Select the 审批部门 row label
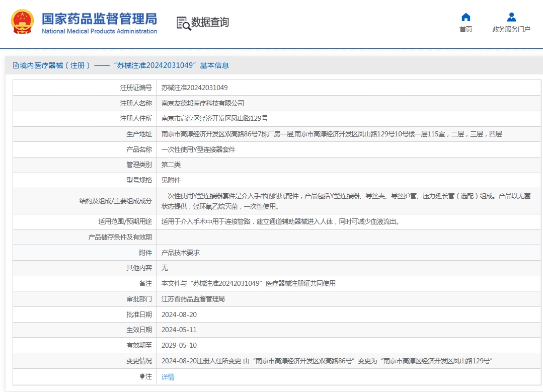Viewport: 543px width, 392px height. click(139, 299)
